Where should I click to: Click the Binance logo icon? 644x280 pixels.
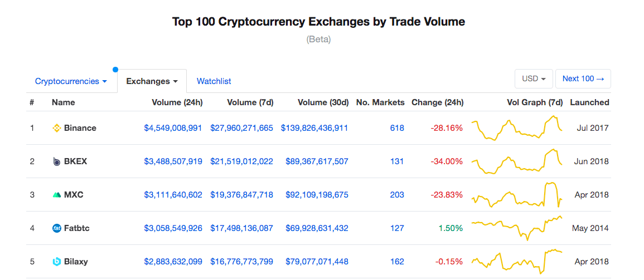[56, 128]
